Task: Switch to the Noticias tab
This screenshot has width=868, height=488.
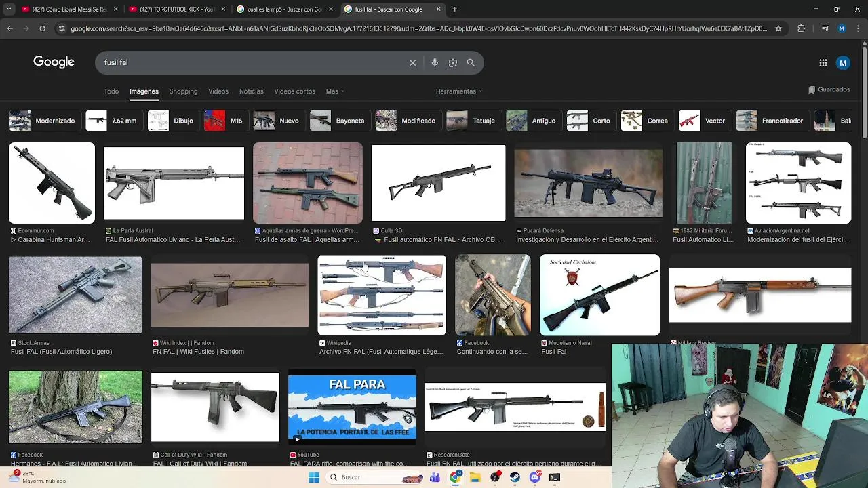Action: coord(251,91)
